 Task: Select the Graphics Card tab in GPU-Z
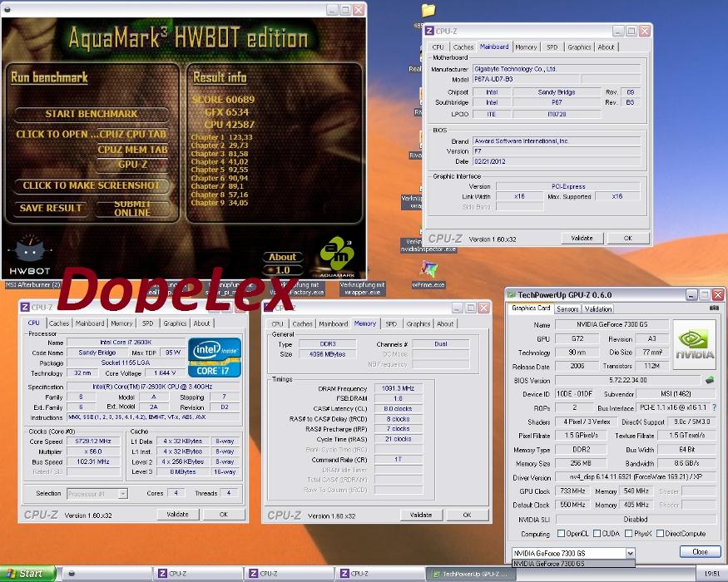tap(531, 308)
